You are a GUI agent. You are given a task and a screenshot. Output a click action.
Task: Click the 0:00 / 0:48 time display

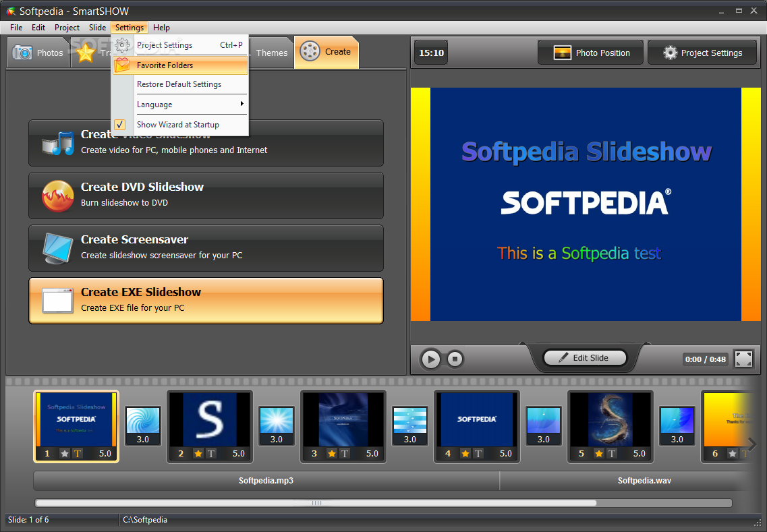pos(705,359)
